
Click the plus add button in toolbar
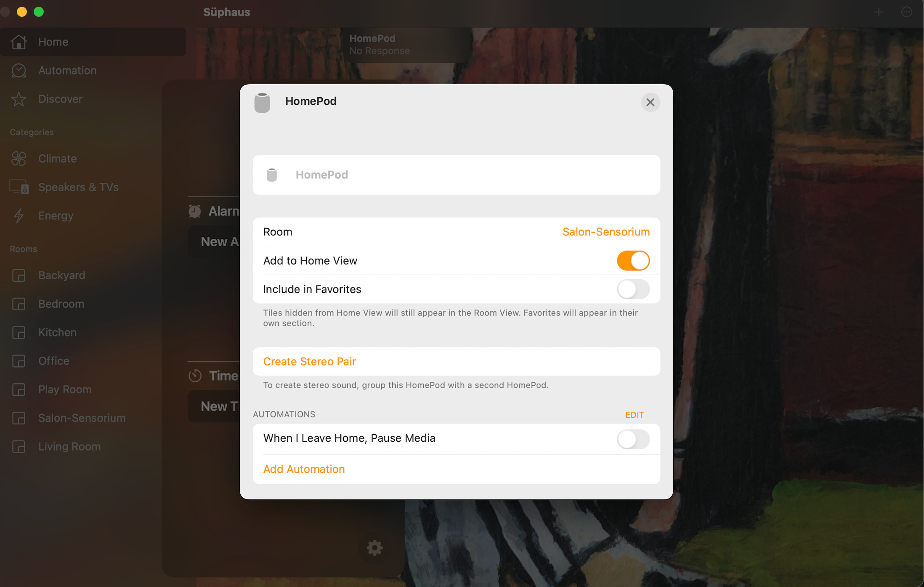[878, 12]
